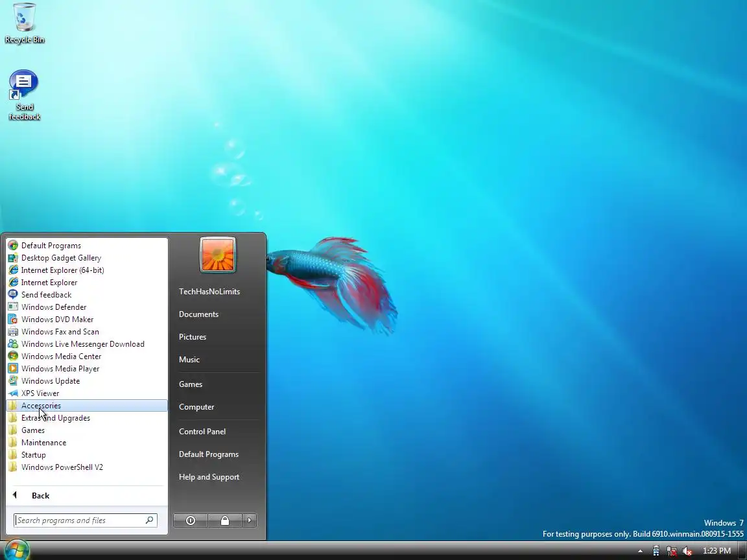The width and height of the screenshot is (747, 560).
Task: Click the Desktop Gadget Gallery icon
Action: click(14, 258)
